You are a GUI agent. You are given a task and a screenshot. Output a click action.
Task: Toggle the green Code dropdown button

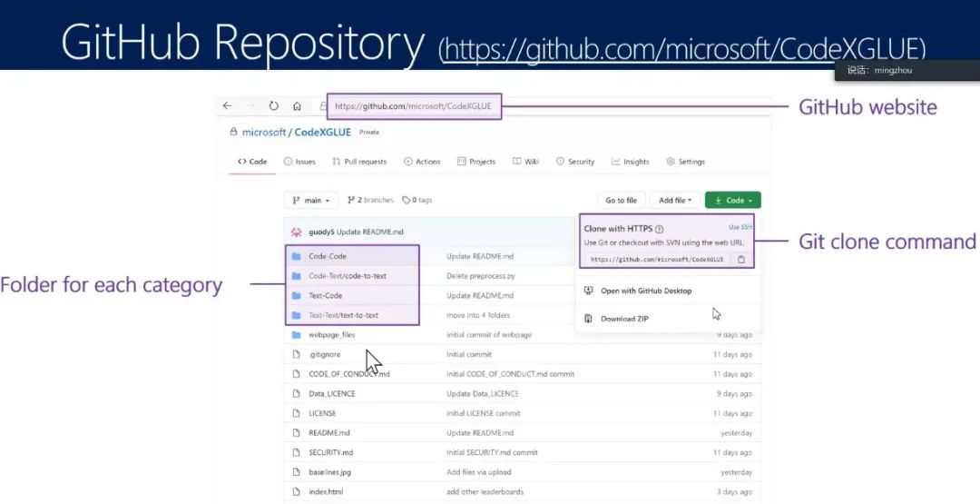(733, 200)
